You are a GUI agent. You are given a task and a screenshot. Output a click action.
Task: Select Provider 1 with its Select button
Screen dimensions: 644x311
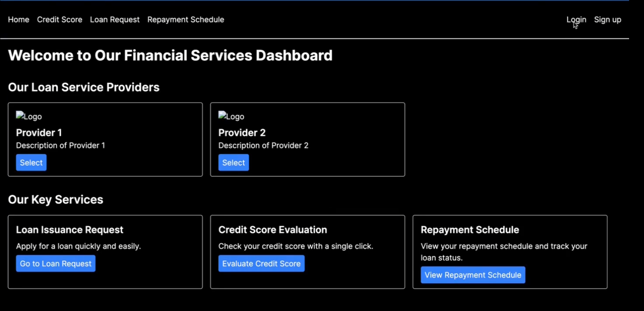tap(31, 162)
